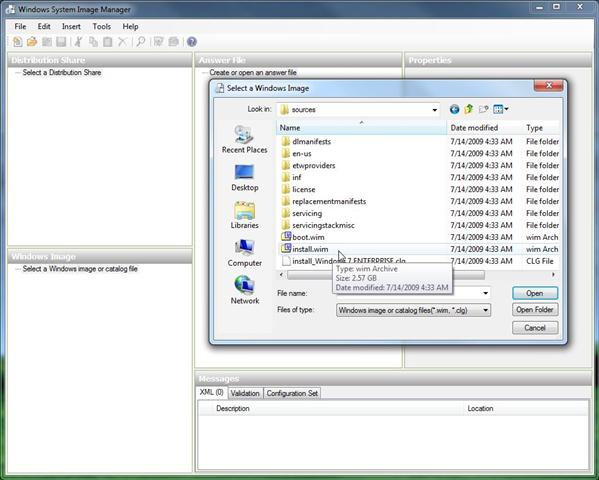Click the Open button
The height and width of the screenshot is (480, 599).
[535, 293]
